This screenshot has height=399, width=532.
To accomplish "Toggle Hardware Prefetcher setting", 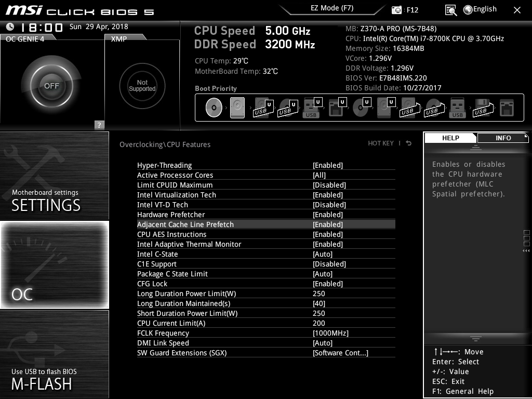I will 266,215.
